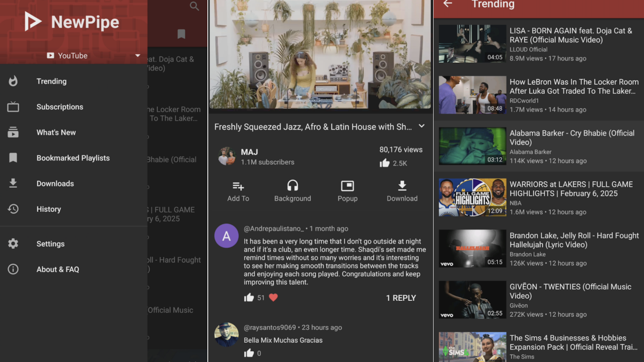Open Downloads using its arrow icon

point(13,183)
